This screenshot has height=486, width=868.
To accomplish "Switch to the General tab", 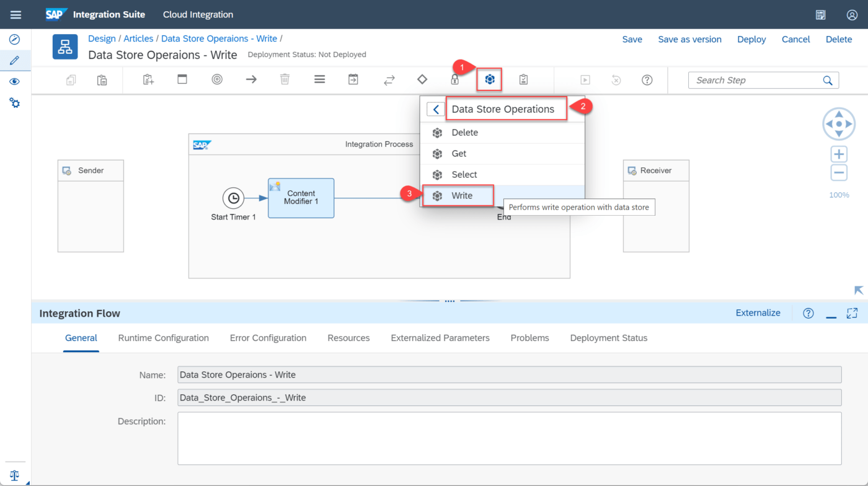I will click(81, 338).
